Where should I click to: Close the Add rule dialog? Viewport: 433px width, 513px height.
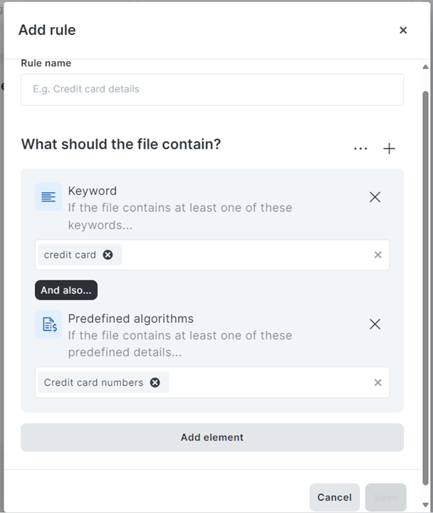point(403,30)
